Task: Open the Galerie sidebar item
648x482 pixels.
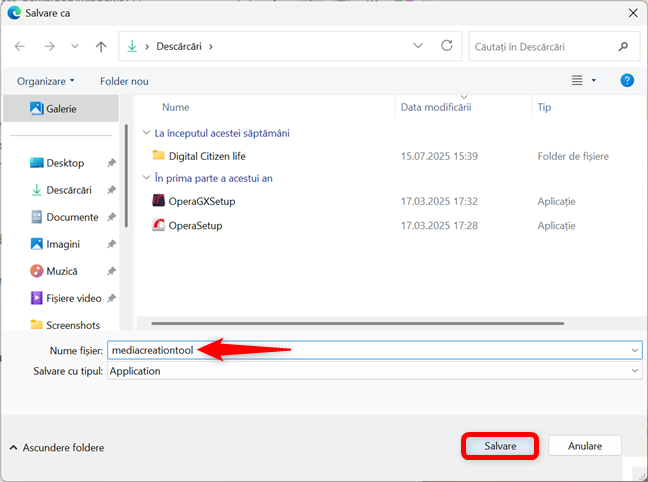Action: click(60, 108)
